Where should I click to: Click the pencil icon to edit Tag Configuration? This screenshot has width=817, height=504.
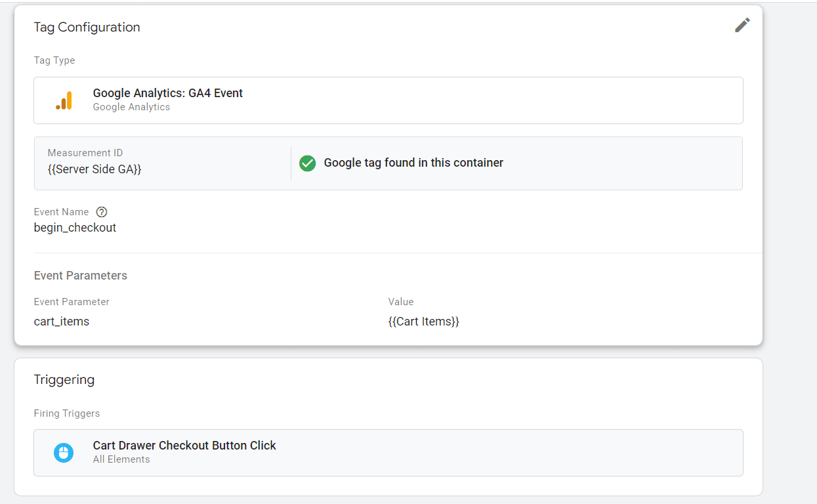point(742,25)
